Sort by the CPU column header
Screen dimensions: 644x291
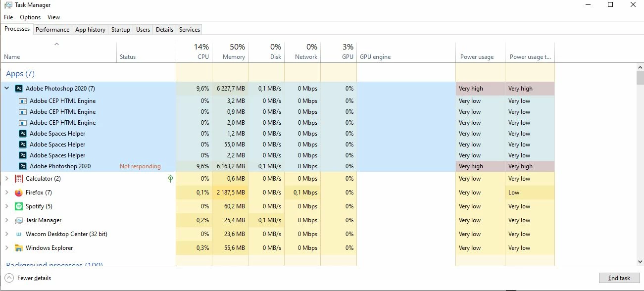click(194, 51)
